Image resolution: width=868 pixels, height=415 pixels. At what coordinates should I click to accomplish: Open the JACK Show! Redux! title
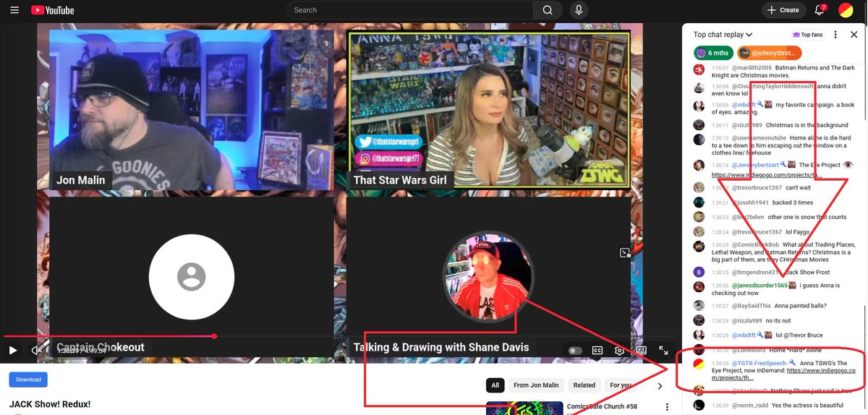pyautogui.click(x=50, y=404)
